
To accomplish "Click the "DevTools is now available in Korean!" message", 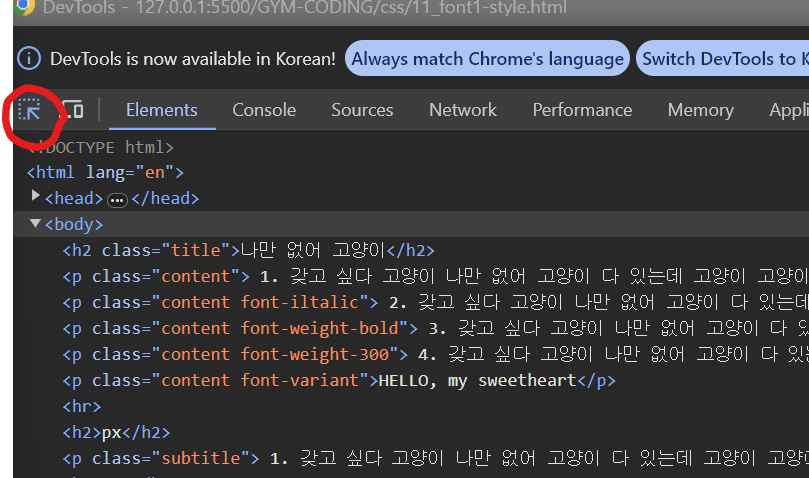I will (192, 59).
